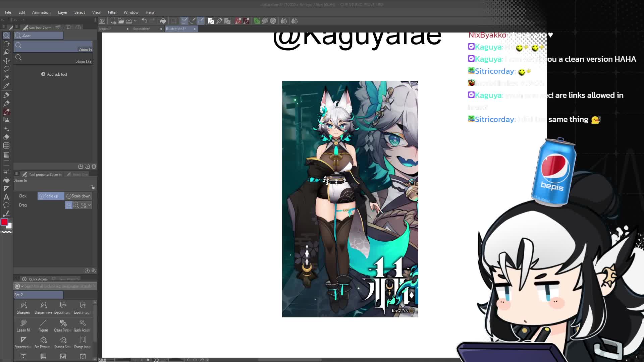
Task: Open the save options dropdown arrow
Action: (135, 21)
